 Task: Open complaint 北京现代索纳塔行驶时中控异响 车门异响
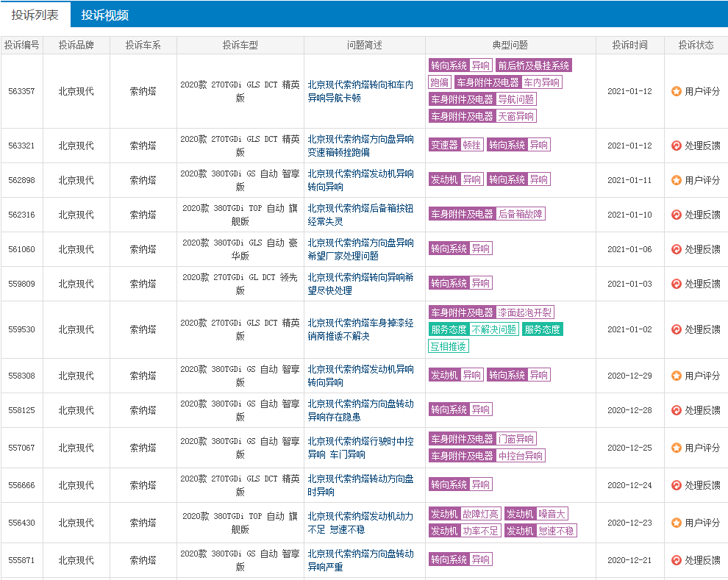click(x=360, y=448)
